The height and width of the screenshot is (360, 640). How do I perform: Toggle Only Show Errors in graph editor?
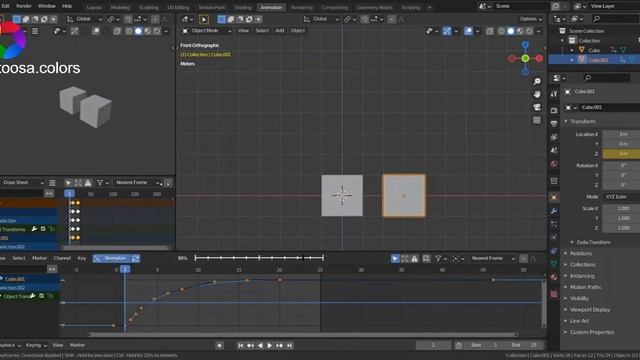point(415,258)
